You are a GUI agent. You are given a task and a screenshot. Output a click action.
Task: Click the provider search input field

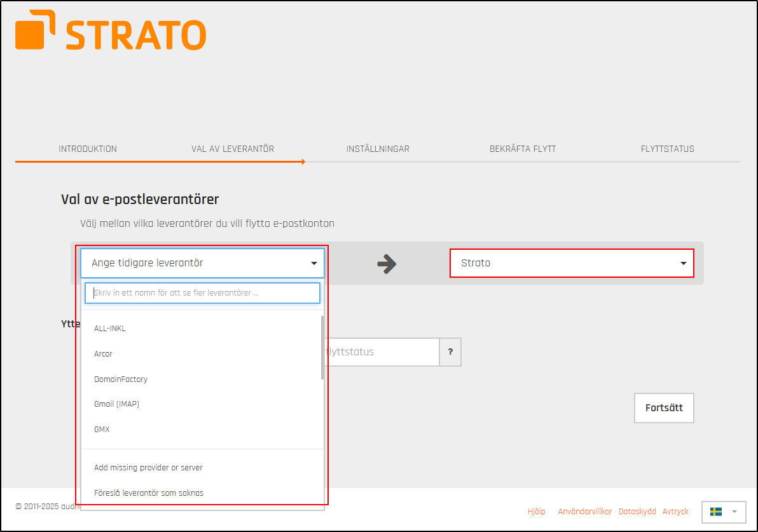202,294
